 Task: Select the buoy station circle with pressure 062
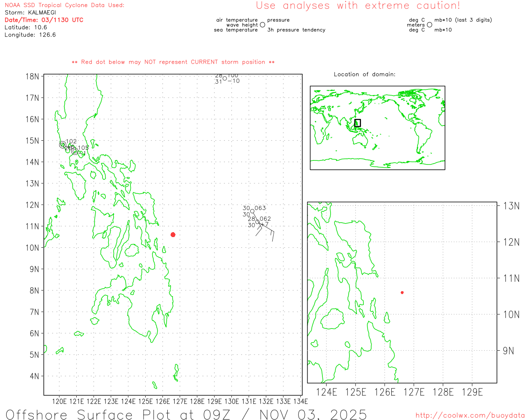258,222
